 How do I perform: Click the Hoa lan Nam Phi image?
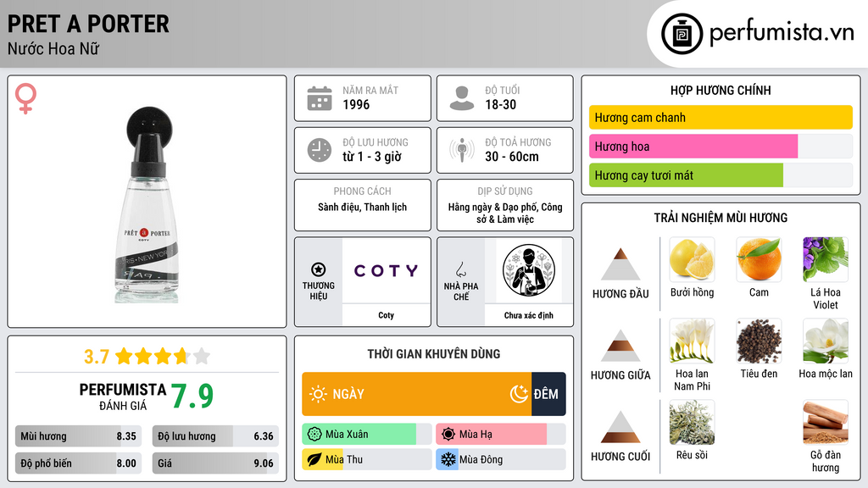coord(692,341)
